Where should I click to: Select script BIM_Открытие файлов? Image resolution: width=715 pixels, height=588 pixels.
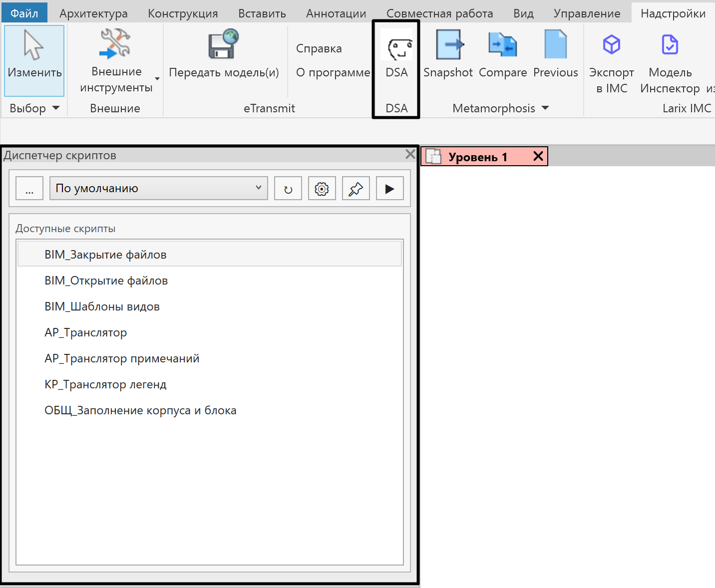pyautogui.click(x=210, y=281)
